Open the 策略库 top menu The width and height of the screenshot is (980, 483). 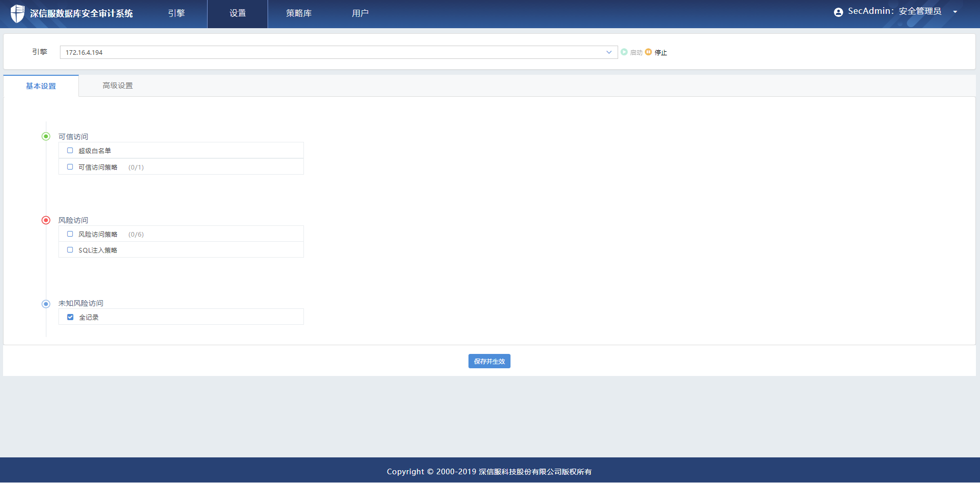point(299,13)
